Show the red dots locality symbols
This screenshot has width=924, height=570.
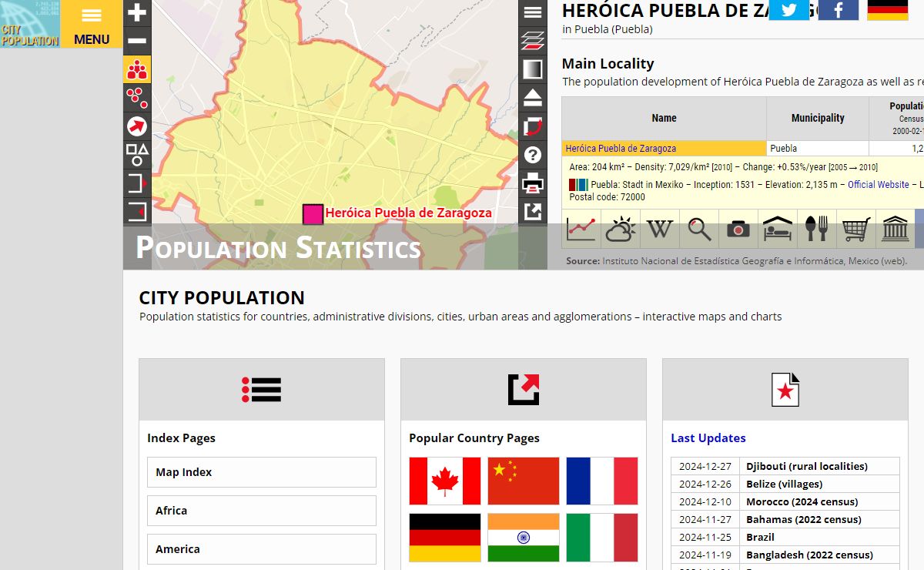coord(137,98)
